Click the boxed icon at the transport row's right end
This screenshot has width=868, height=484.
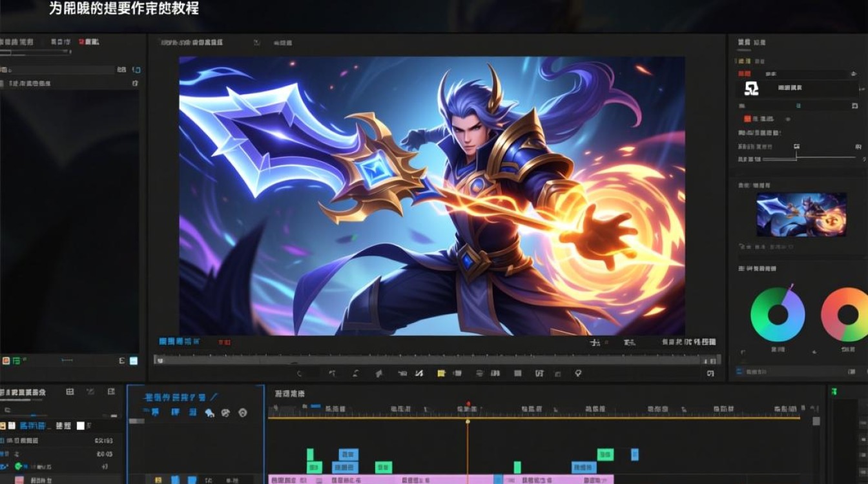click(x=710, y=373)
